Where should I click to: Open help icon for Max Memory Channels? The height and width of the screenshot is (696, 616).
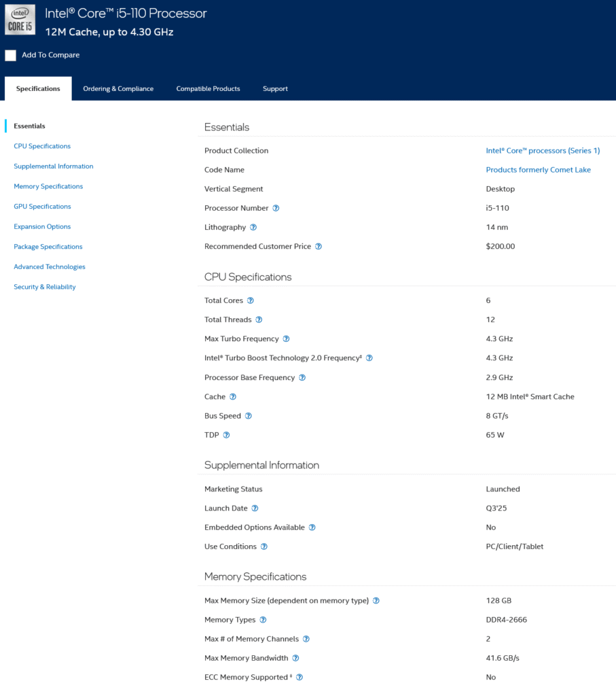[306, 639]
